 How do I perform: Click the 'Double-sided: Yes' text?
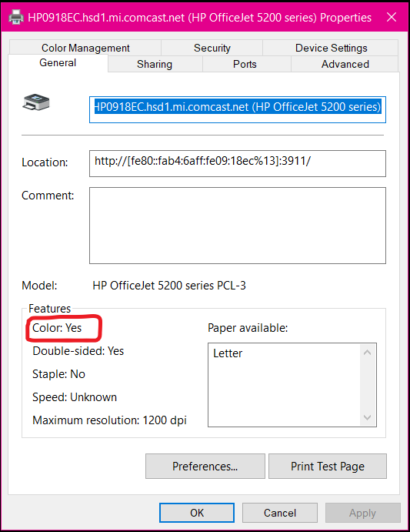78,351
